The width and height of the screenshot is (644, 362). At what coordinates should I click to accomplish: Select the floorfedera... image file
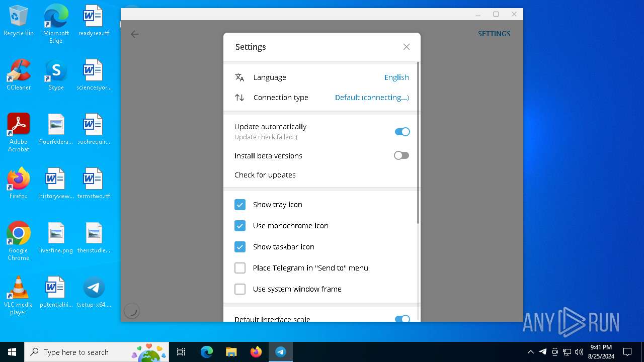[56, 130]
